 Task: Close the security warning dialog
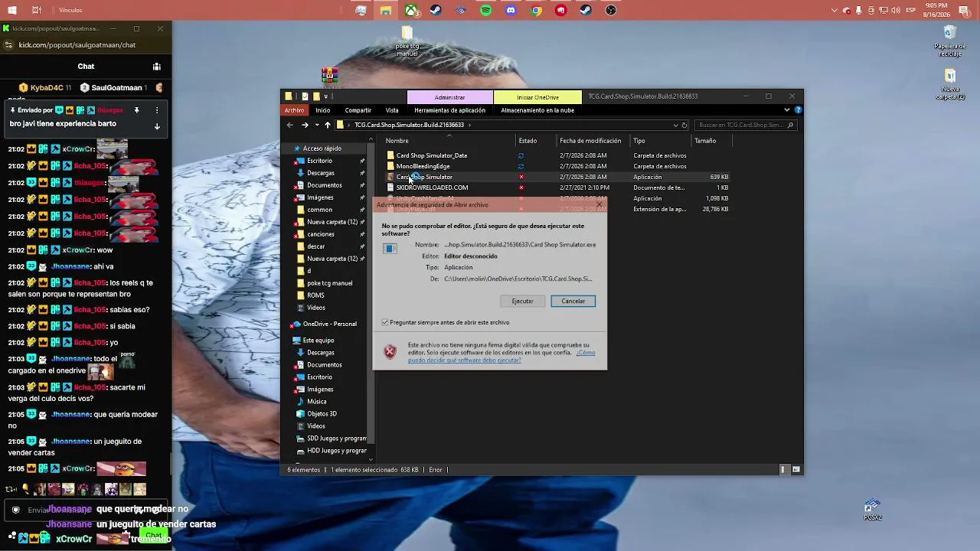coord(599,205)
